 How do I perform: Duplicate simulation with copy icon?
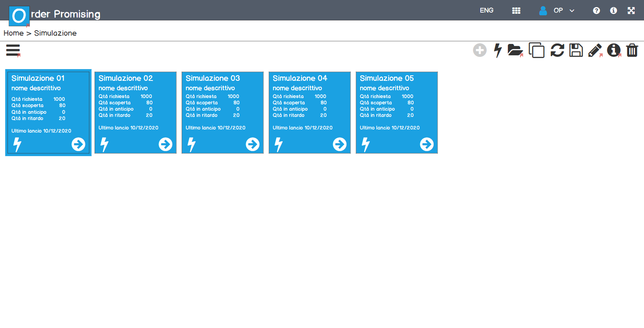click(536, 50)
